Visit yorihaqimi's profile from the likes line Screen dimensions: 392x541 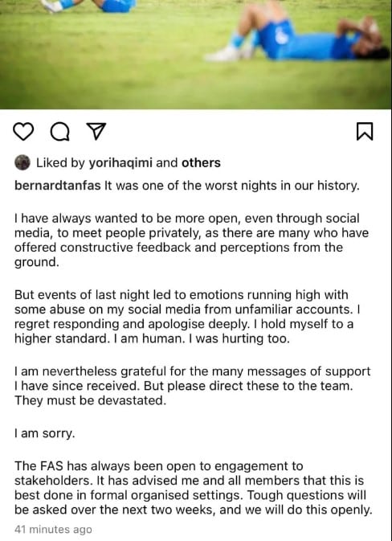pos(120,163)
